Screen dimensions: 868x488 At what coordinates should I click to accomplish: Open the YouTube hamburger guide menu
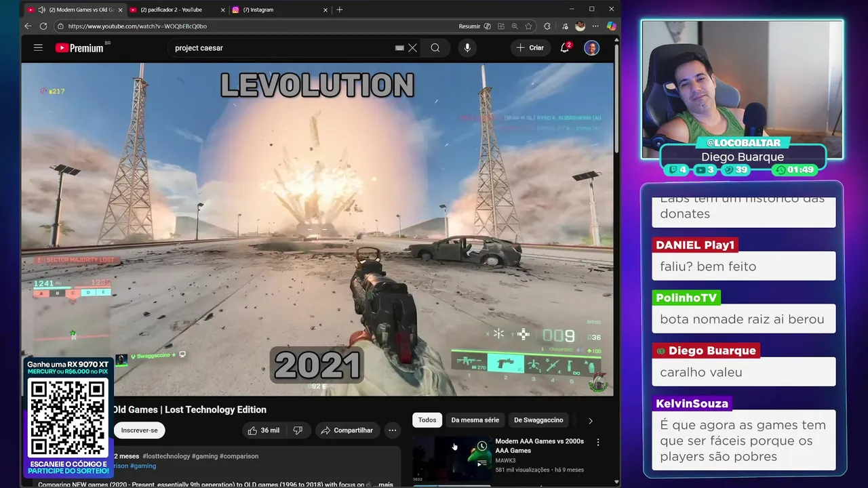point(38,48)
